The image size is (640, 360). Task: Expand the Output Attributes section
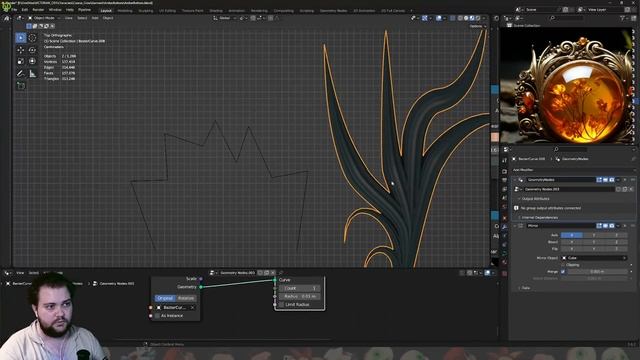[535, 199]
